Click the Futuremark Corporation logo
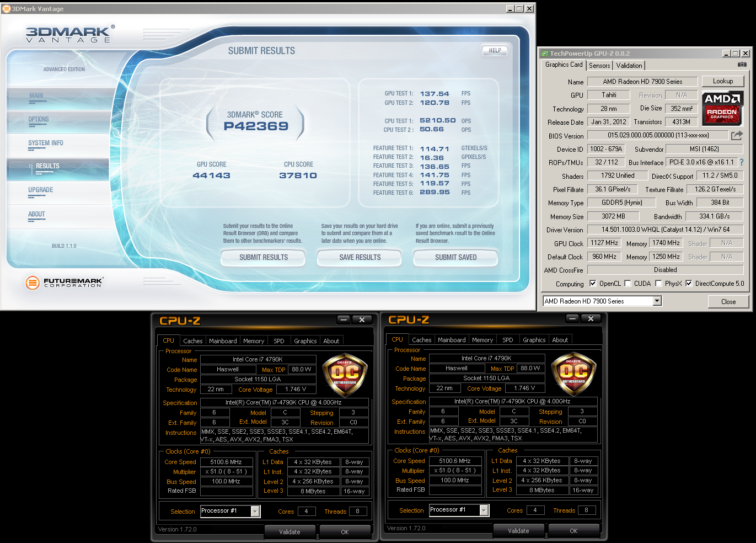The height and width of the screenshot is (543, 756). (x=65, y=283)
